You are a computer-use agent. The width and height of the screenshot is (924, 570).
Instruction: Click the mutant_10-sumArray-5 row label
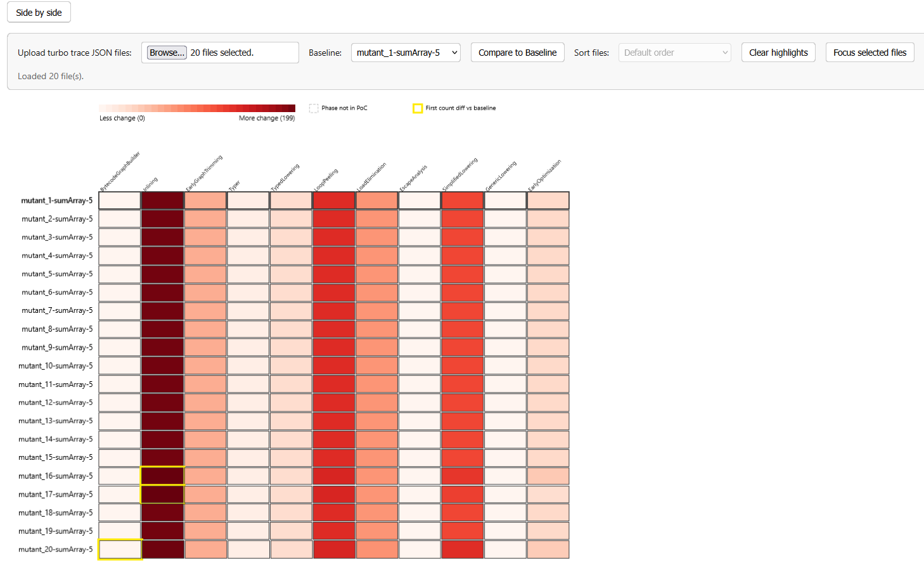click(x=56, y=365)
